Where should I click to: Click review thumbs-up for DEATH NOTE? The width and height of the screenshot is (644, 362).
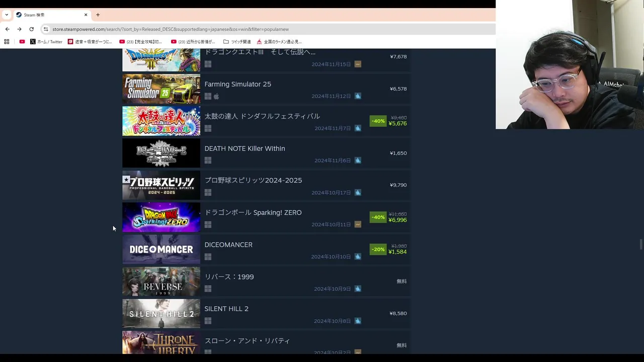click(x=358, y=160)
